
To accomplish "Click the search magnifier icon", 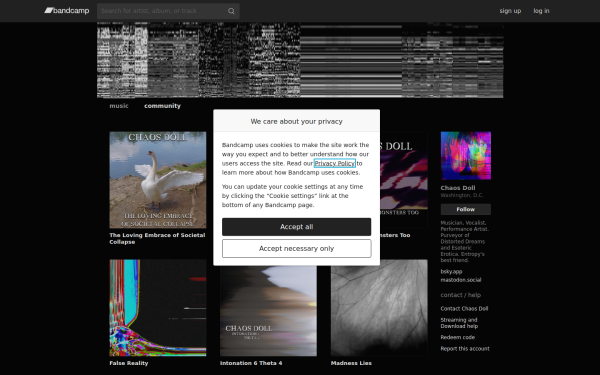I will pyautogui.click(x=231, y=11).
